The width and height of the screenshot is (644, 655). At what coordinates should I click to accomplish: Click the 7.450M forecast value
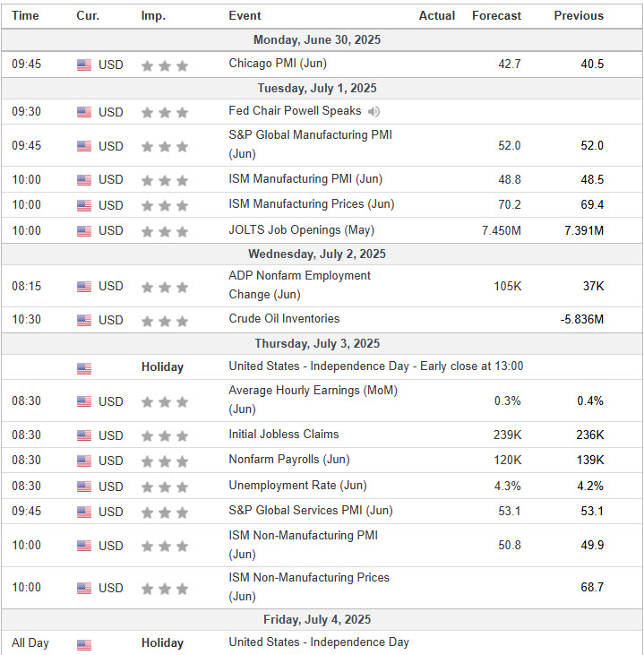pos(502,230)
